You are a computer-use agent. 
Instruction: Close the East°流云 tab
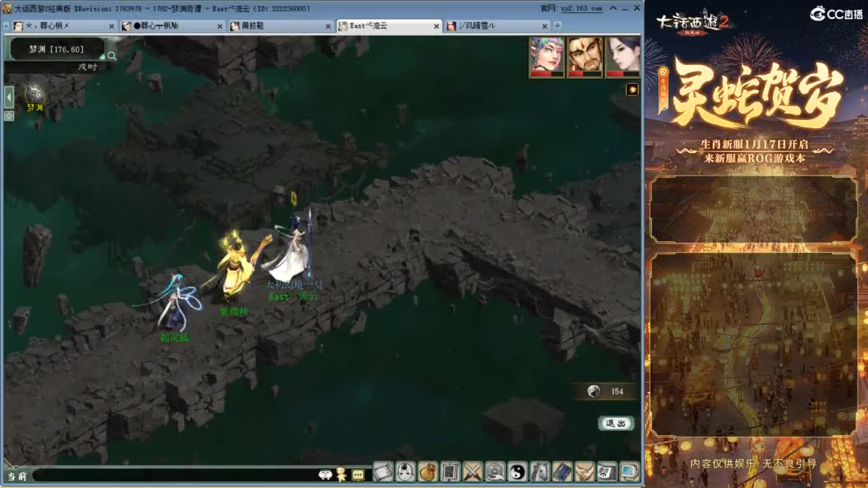437,26
